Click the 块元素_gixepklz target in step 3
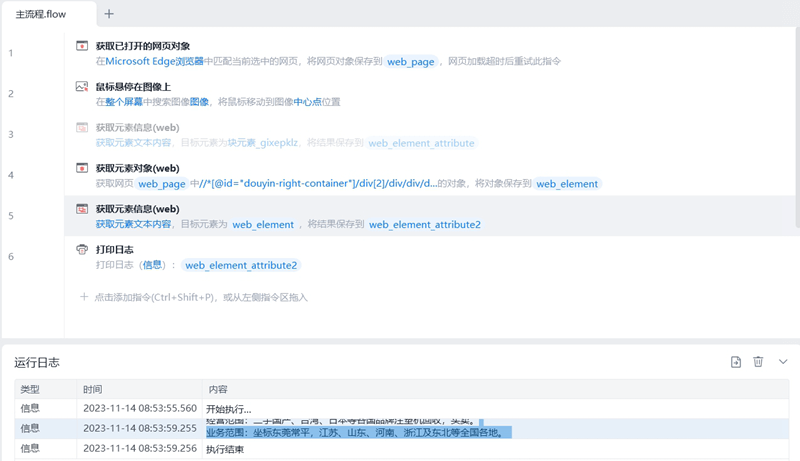Image resolution: width=800 pixels, height=461 pixels. click(263, 143)
